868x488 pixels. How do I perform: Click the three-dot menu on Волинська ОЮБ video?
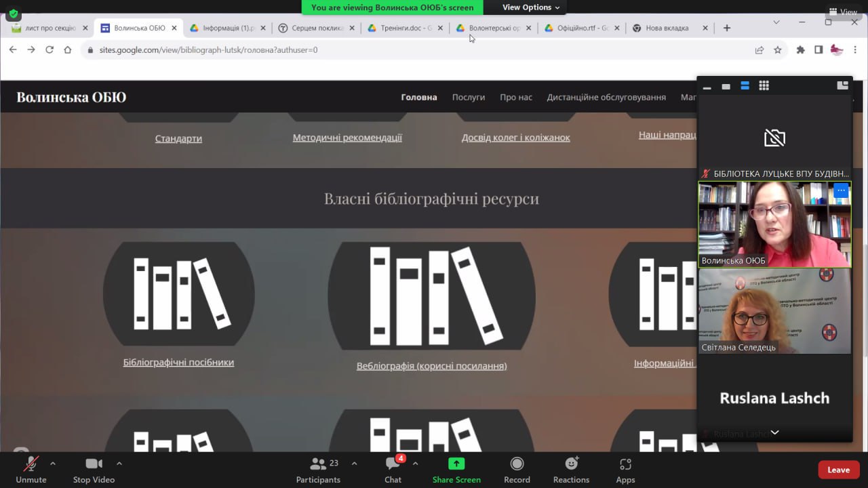(x=841, y=191)
